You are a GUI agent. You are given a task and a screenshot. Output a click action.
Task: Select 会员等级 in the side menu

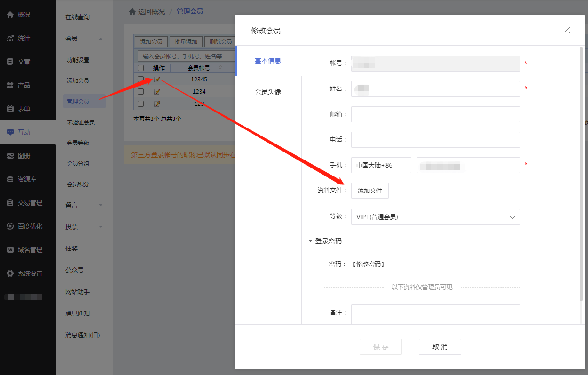78,143
